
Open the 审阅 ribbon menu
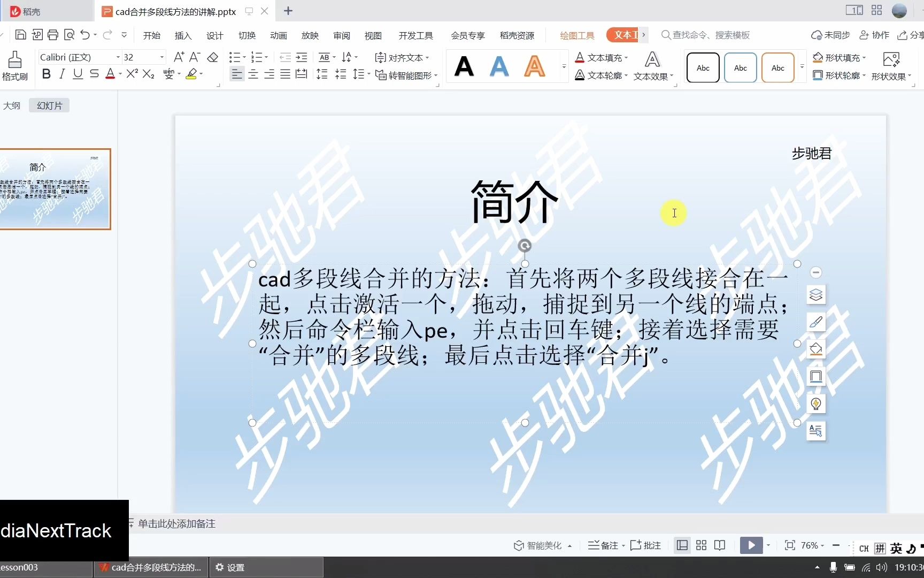[x=341, y=35]
